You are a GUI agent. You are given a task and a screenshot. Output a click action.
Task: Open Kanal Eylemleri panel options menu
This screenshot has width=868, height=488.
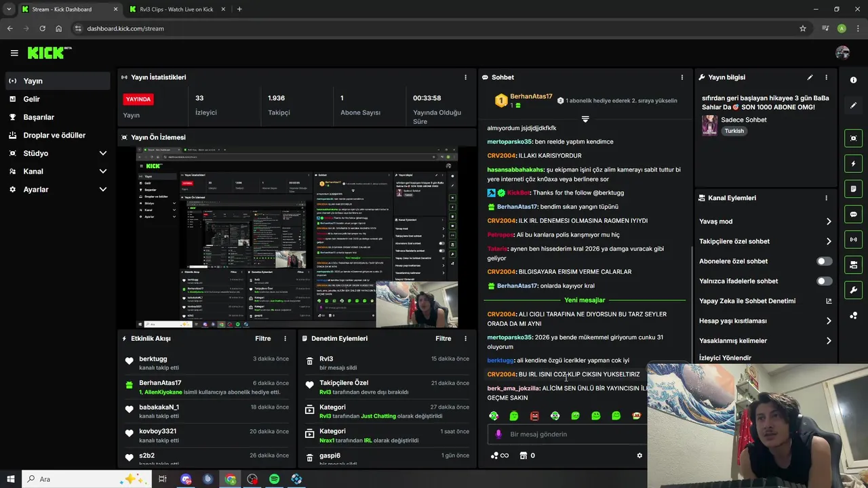(826, 198)
